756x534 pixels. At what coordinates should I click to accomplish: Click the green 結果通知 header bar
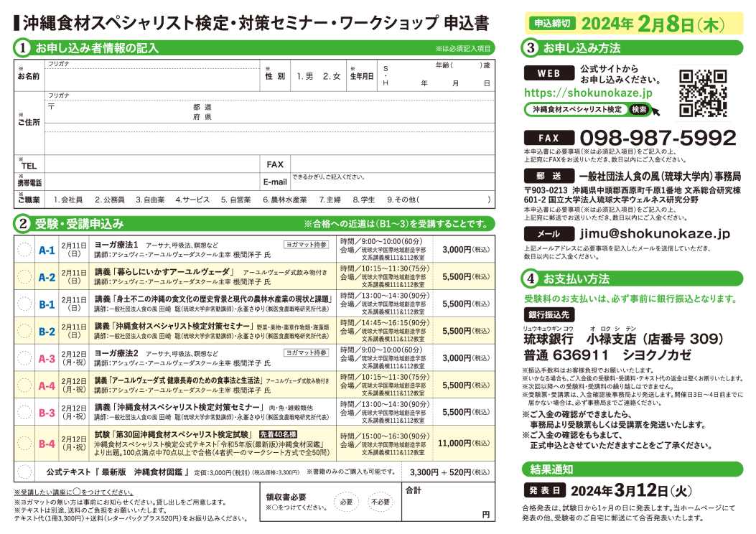point(630,469)
